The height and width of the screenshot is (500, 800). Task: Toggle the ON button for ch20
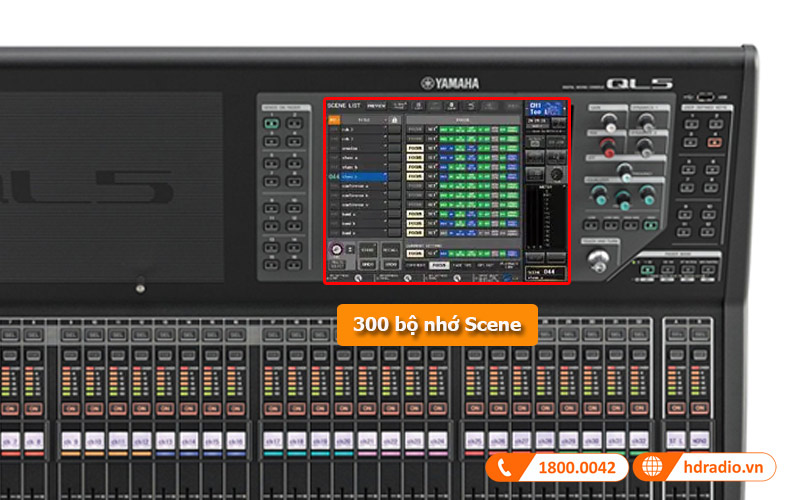[343, 408]
